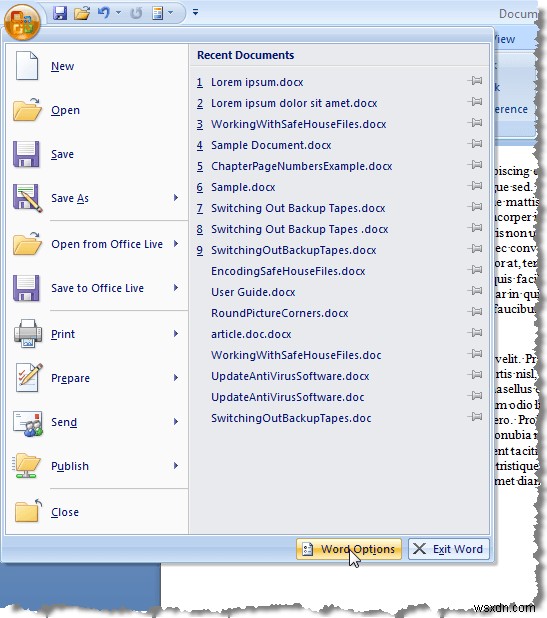Pin ChapterPageNumbersExample.docx to the list
Viewport: 547px width, 618px height.
pos(475,165)
